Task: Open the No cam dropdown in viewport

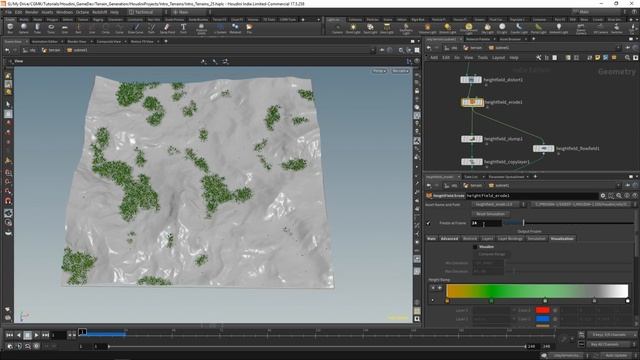Action: coord(400,71)
